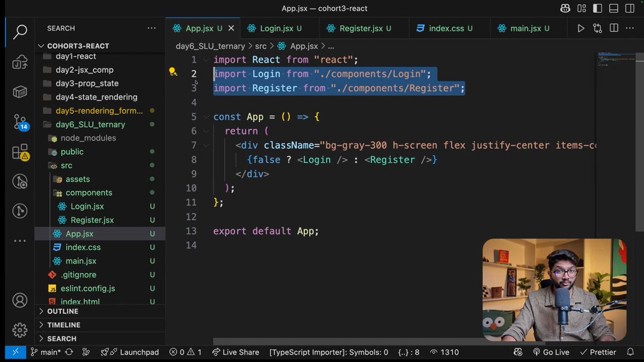Switch to index.css editor tab
Viewport: 644px width, 362px height.
point(450,28)
